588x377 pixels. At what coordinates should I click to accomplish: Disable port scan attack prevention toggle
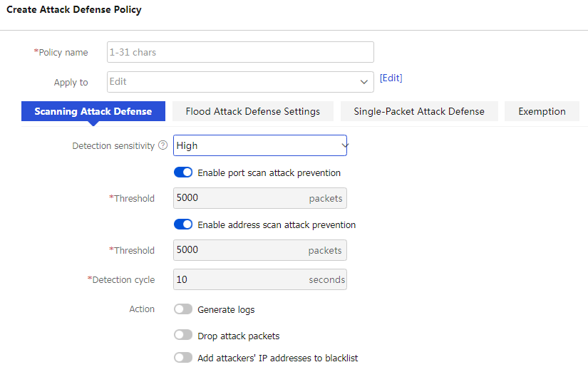click(x=183, y=172)
